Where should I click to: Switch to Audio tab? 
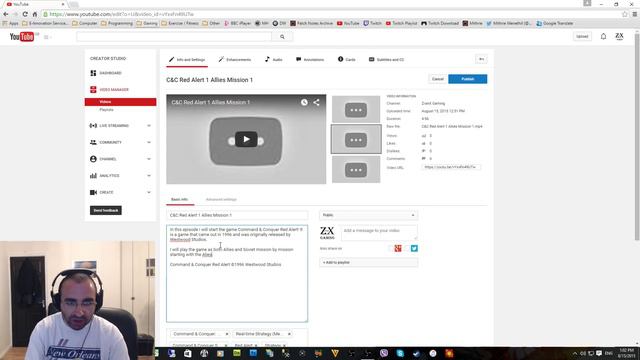(273, 60)
